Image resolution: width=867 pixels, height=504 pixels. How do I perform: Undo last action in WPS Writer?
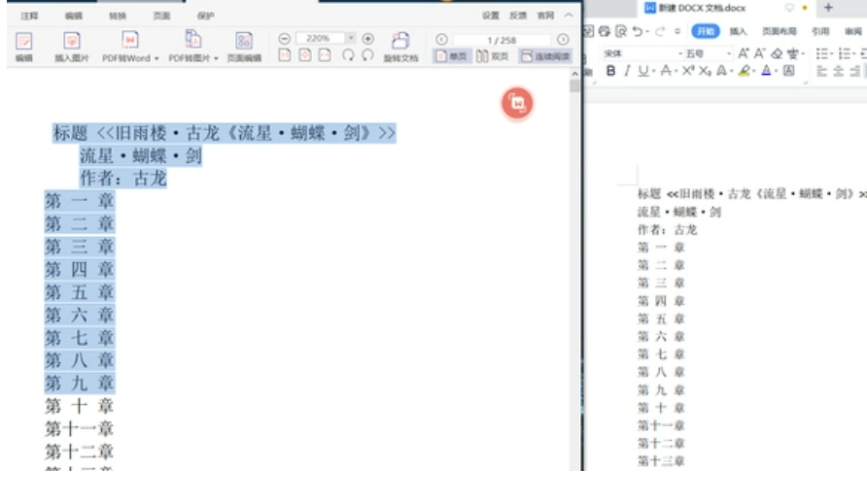(638, 31)
